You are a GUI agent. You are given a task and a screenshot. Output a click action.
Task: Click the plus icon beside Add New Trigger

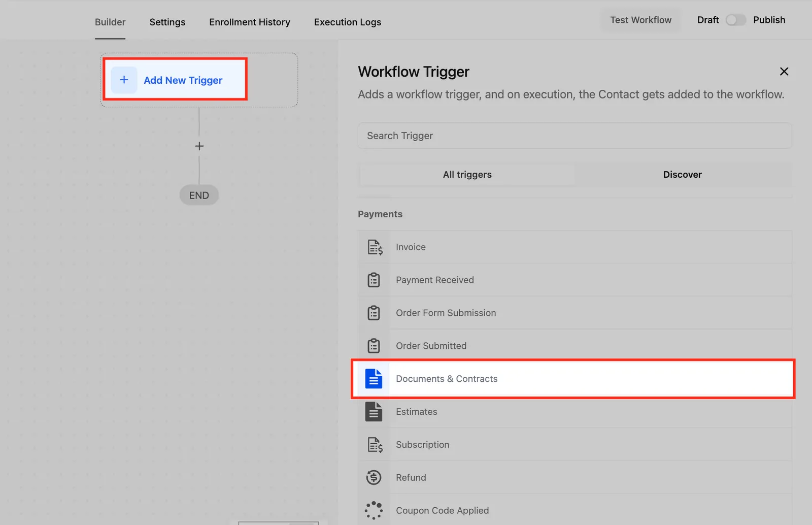[124, 80]
